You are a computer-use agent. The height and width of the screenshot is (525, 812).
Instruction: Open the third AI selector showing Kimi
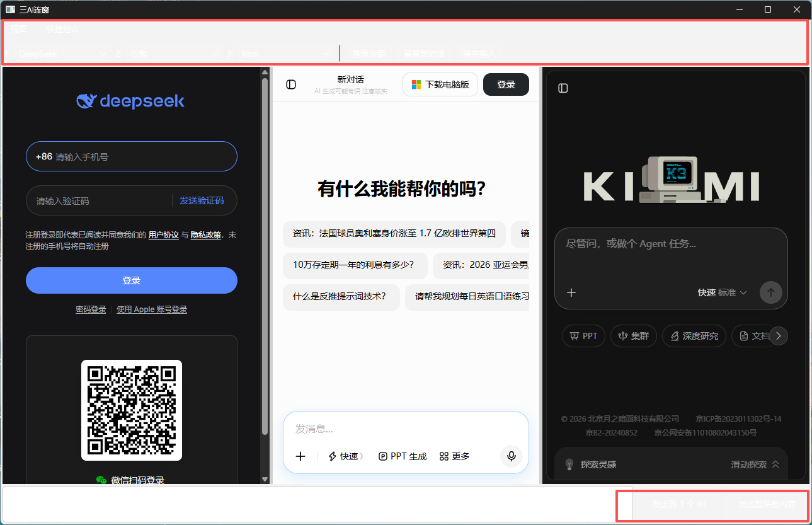pyautogui.click(x=285, y=54)
